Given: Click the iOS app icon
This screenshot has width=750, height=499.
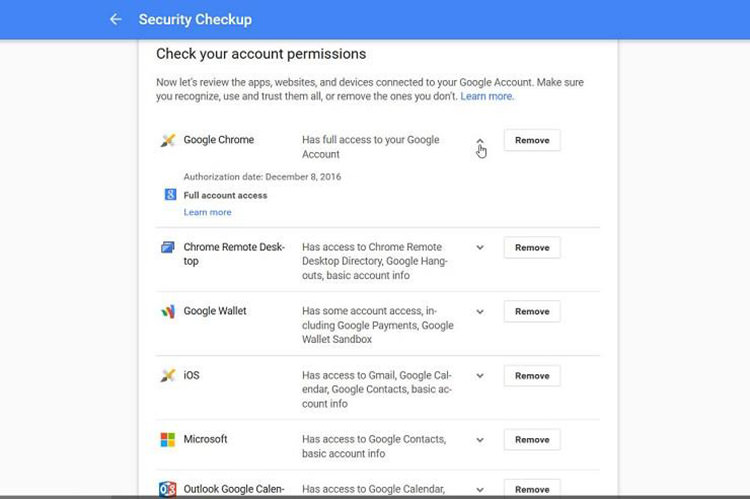Looking at the screenshot, I should [168, 376].
